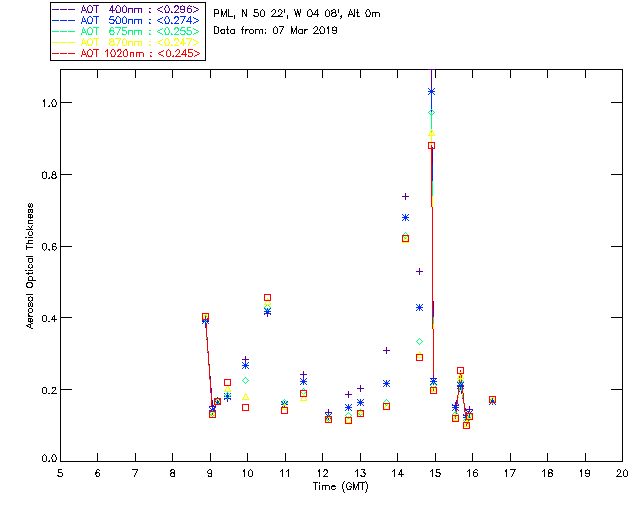
Task: Click the 0.6 y-axis tick label
Action: pyautogui.click(x=49, y=247)
